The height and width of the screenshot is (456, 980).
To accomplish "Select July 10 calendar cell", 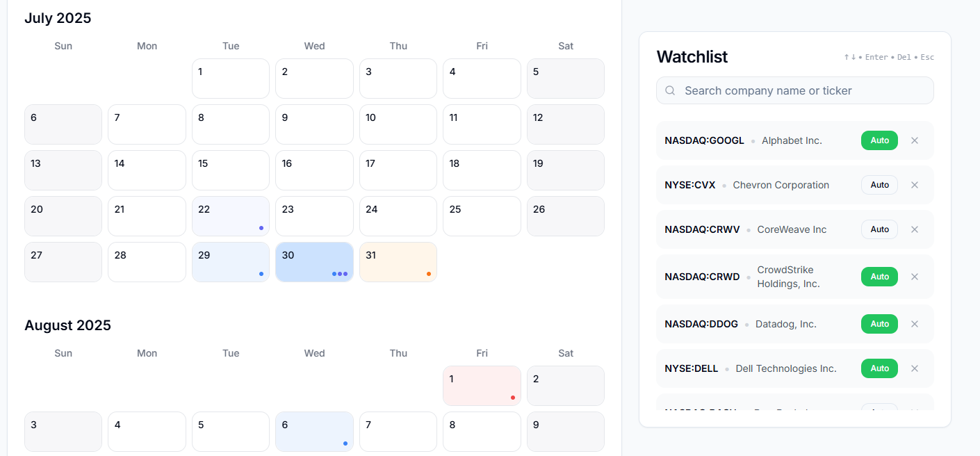I will point(398,124).
